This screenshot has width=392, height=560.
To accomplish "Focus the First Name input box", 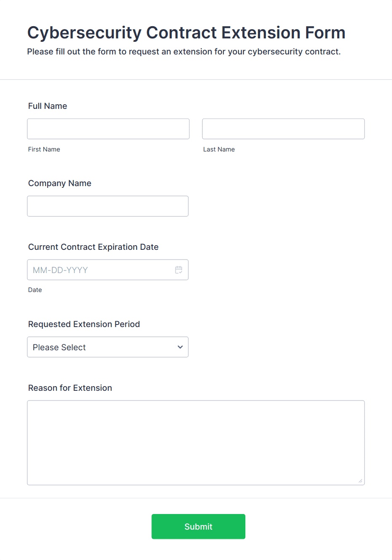I will tap(108, 129).
